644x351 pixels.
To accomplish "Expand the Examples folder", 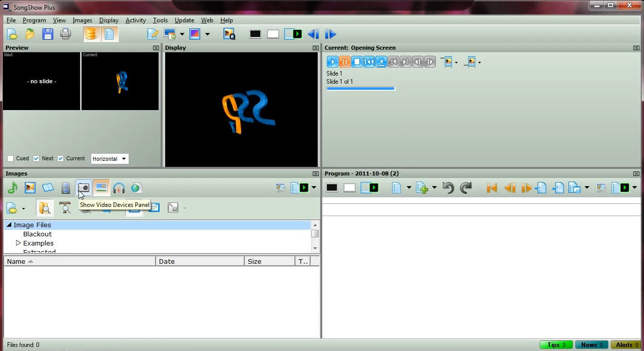I will click(x=18, y=243).
